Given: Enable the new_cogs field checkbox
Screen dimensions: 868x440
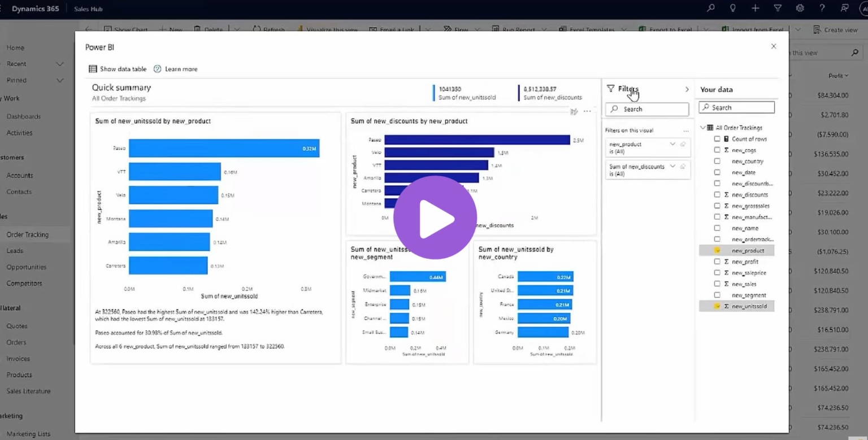Looking at the screenshot, I should click(718, 150).
